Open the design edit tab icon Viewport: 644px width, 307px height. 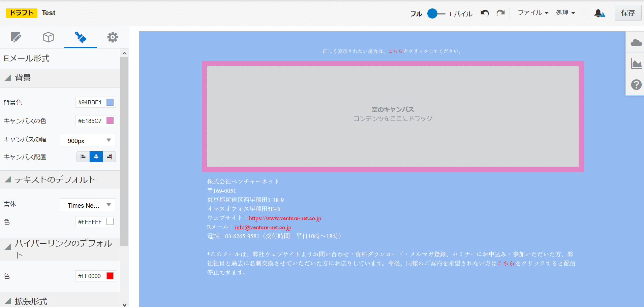click(16, 37)
